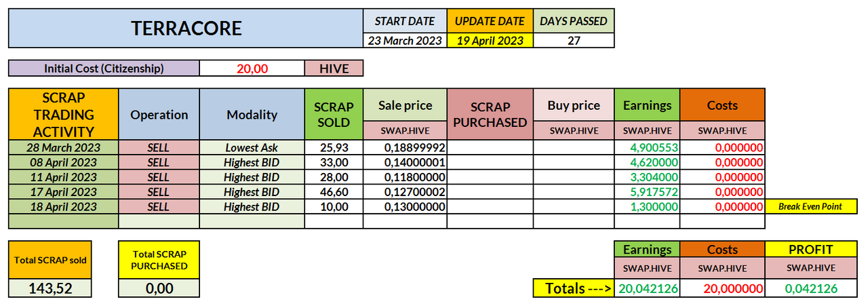Click the red 20,00 initial cost cell

click(252, 68)
